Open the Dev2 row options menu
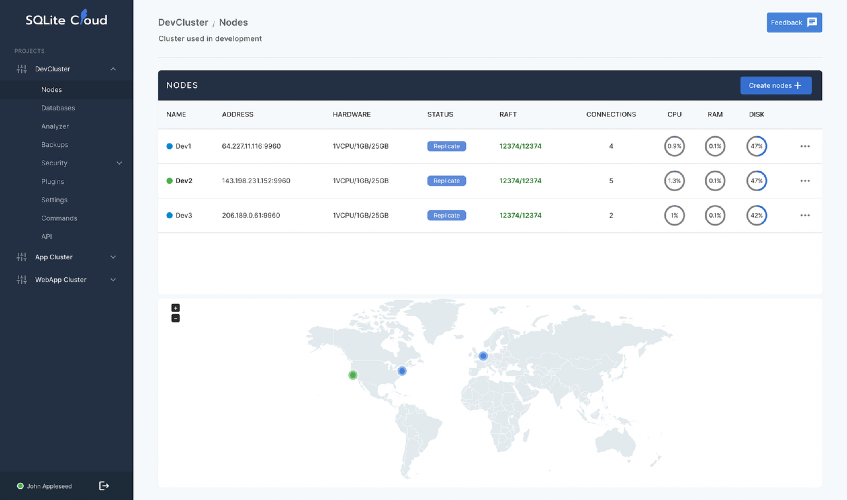This screenshot has height=500, width=847. [805, 181]
